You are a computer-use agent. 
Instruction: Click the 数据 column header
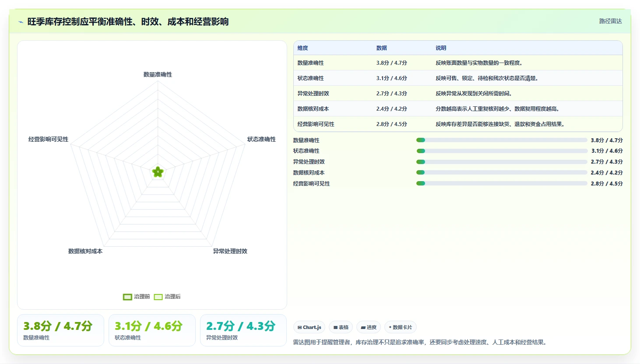(x=381, y=48)
